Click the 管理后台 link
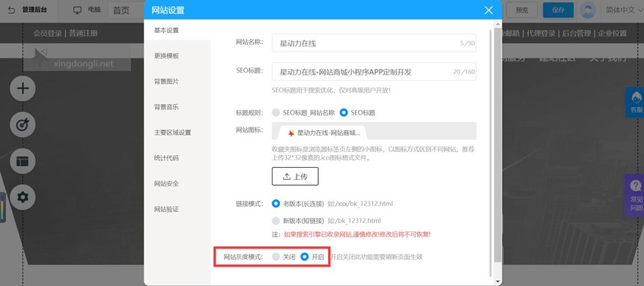644x286 pixels. click(34, 10)
